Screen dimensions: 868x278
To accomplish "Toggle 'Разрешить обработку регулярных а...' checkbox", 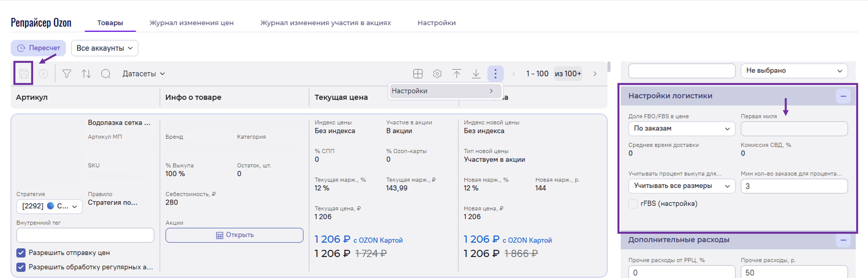I will point(21,267).
